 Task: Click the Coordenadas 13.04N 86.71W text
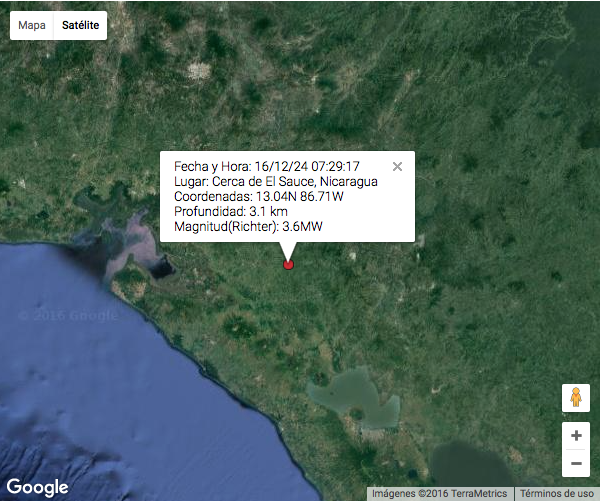pos(258,197)
